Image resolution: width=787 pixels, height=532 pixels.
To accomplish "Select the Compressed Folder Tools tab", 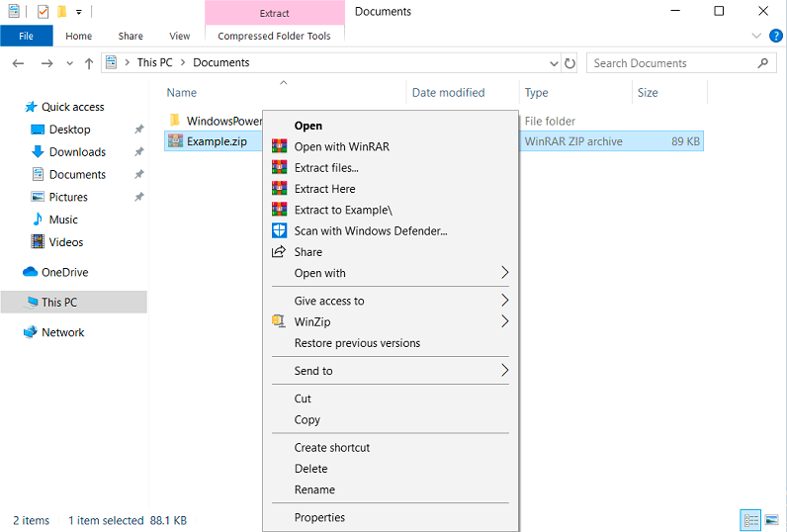I will [274, 36].
